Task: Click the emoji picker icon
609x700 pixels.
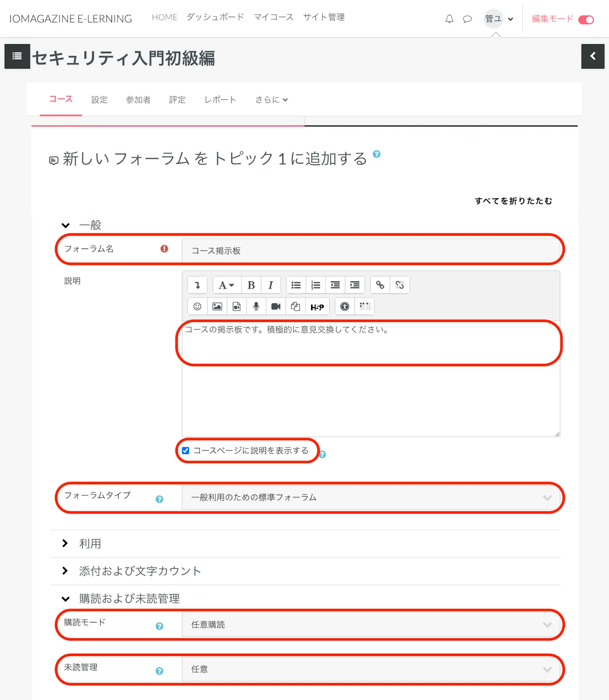Action: 197,306
